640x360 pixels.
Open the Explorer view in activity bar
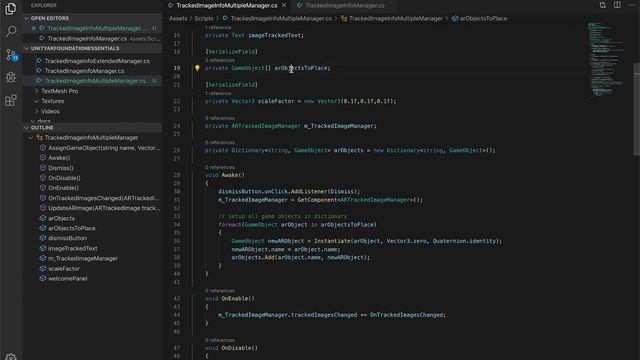(11, 8)
